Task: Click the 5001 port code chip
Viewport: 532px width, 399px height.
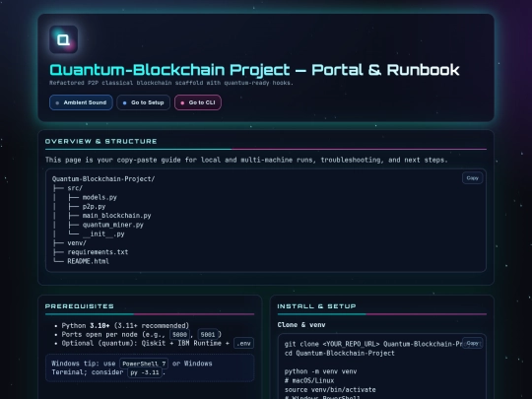Action: [x=208, y=335]
